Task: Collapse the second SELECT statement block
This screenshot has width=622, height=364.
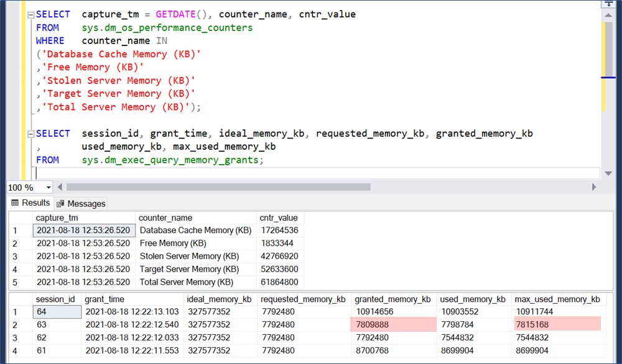Action: (x=31, y=134)
